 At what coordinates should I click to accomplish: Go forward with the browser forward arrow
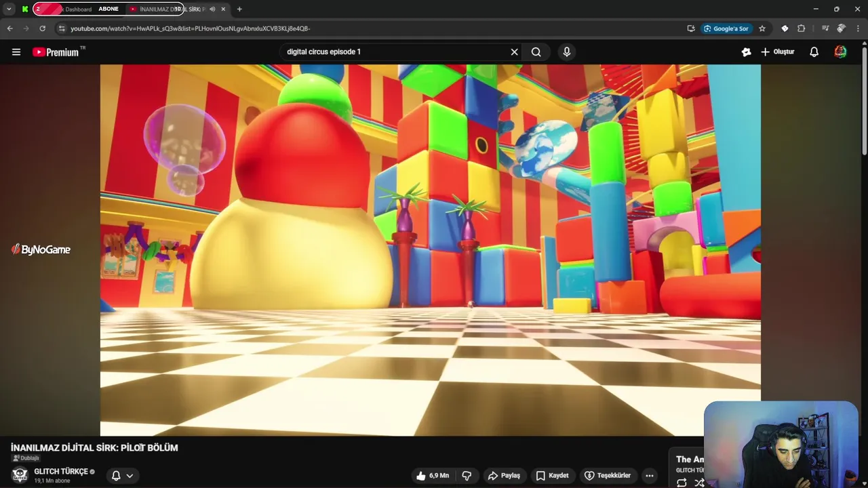tap(26, 28)
